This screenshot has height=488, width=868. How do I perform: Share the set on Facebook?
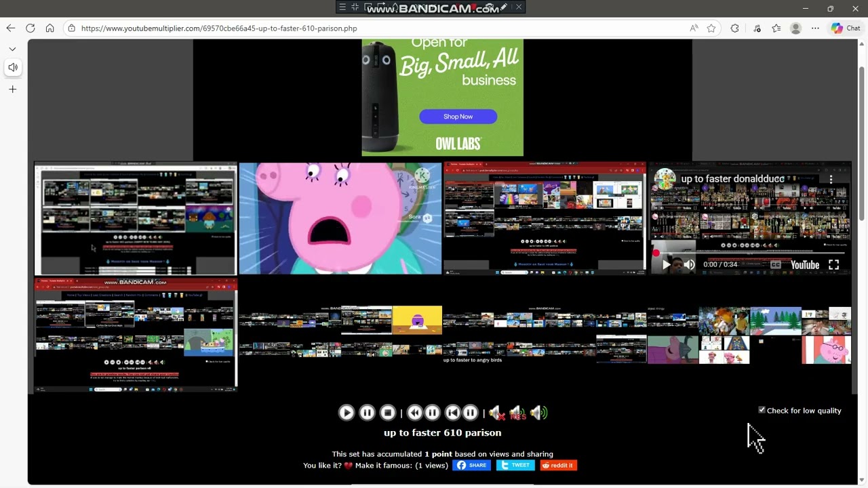[x=471, y=465]
